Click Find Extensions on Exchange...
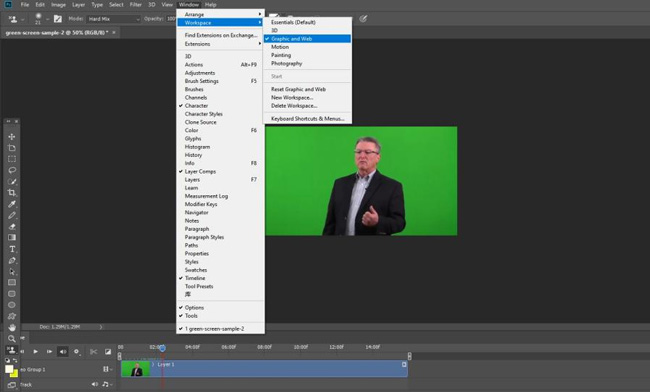This screenshot has width=650, height=392. (x=221, y=35)
